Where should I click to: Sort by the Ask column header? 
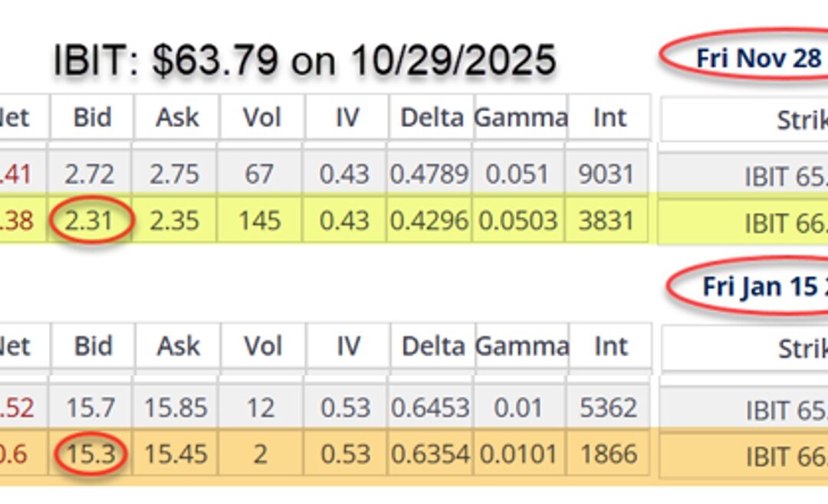(x=177, y=118)
